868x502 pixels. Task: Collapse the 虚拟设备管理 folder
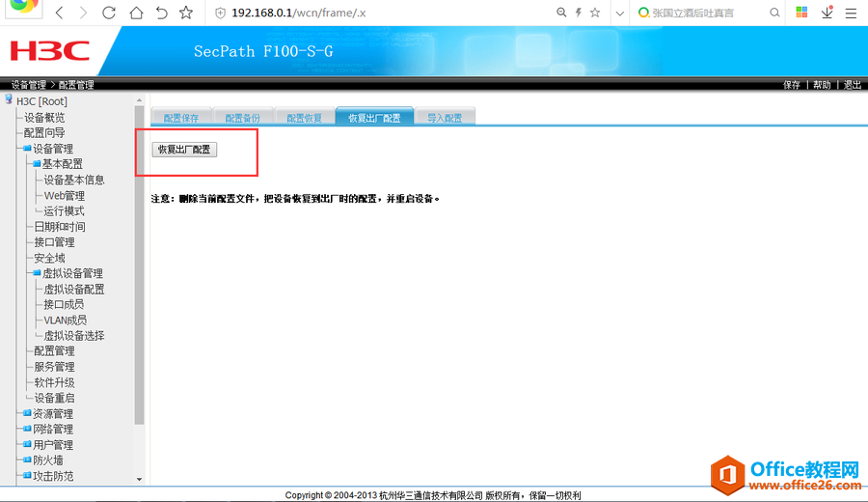(37, 273)
